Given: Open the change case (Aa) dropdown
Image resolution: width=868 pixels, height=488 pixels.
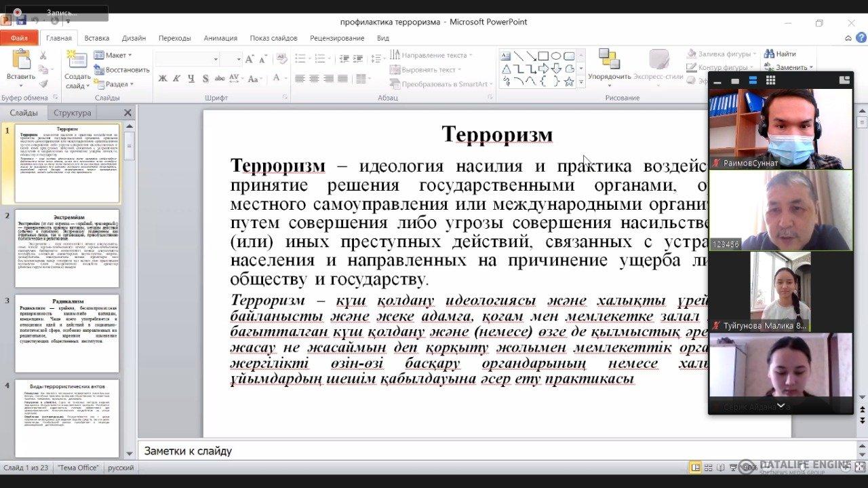Looking at the screenshot, I should click(256, 79).
